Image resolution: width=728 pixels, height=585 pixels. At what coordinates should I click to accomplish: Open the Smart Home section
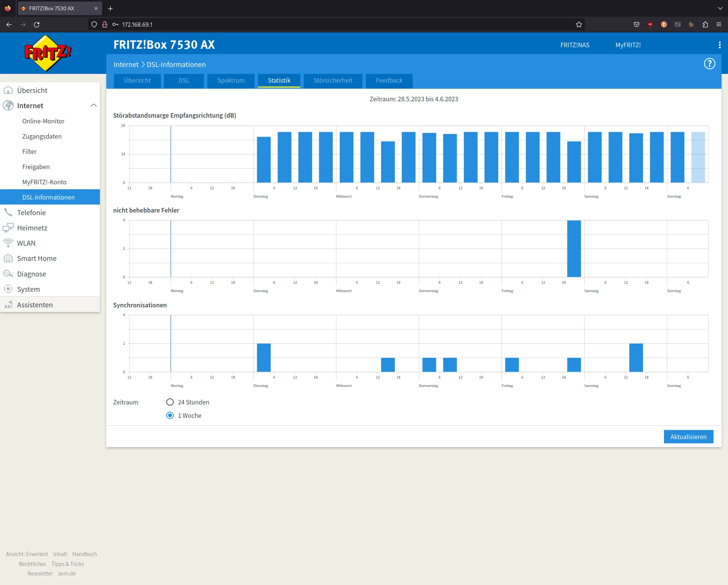point(37,258)
